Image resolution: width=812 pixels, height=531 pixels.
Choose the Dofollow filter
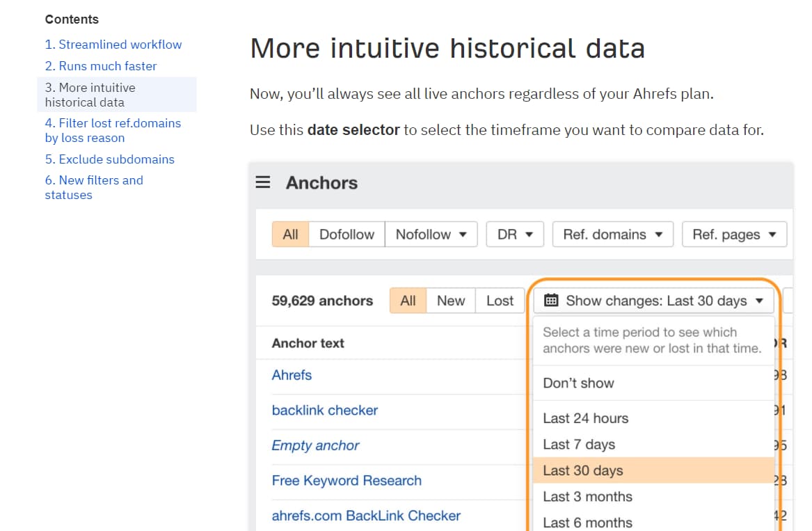[x=347, y=235]
